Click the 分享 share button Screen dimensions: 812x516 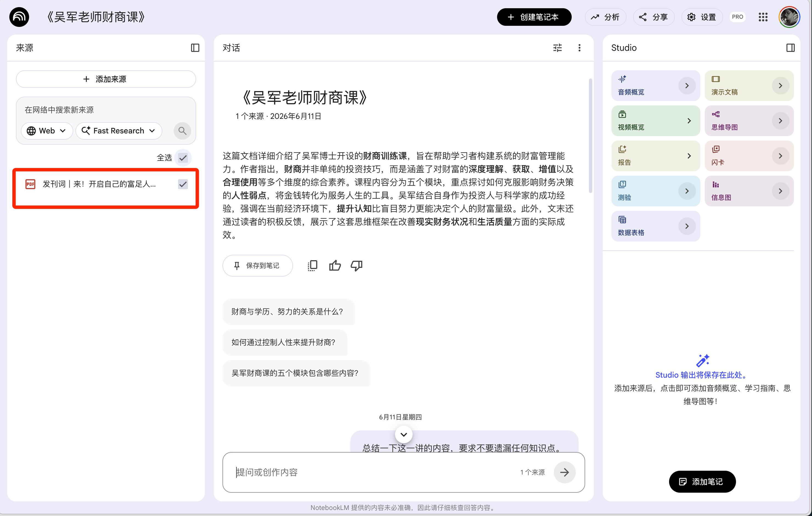click(x=653, y=17)
